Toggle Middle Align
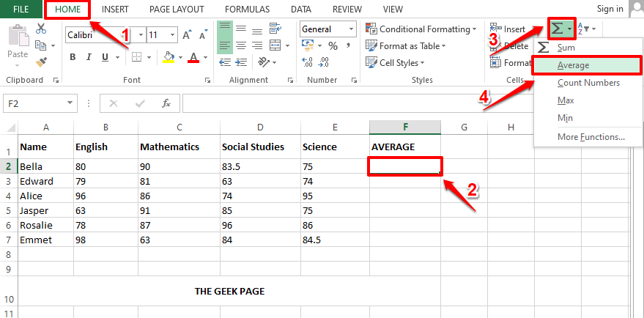Screen dimensions: 644x318 pos(241,29)
